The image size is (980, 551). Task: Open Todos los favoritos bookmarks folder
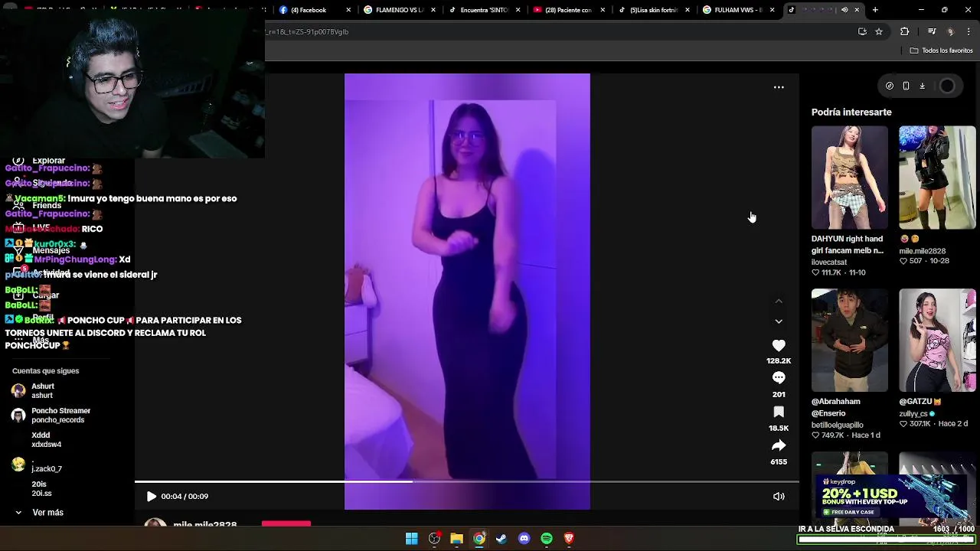pos(942,51)
